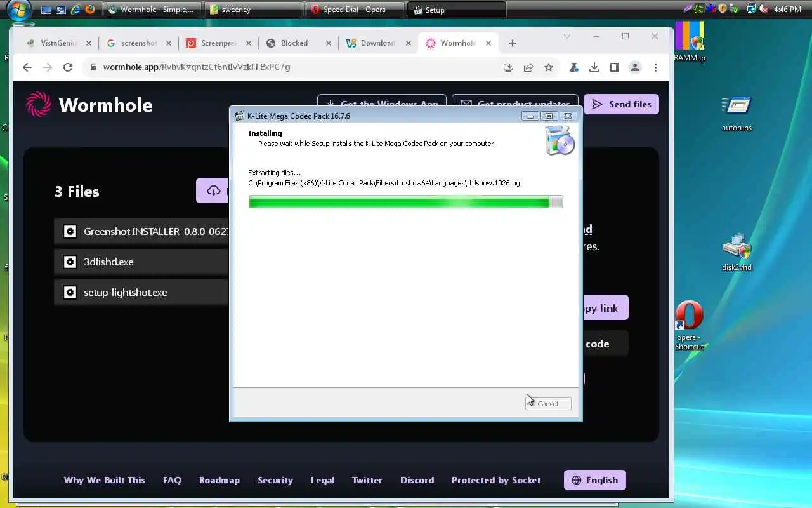Click network icon in system tray
Image resolution: width=812 pixels, height=508 pixels.
pos(752,9)
